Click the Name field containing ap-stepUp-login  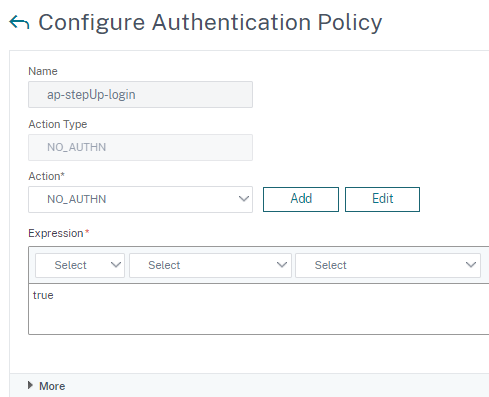[140, 95]
